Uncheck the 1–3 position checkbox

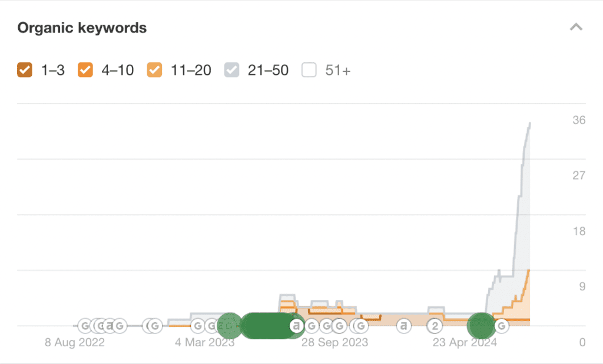(25, 70)
